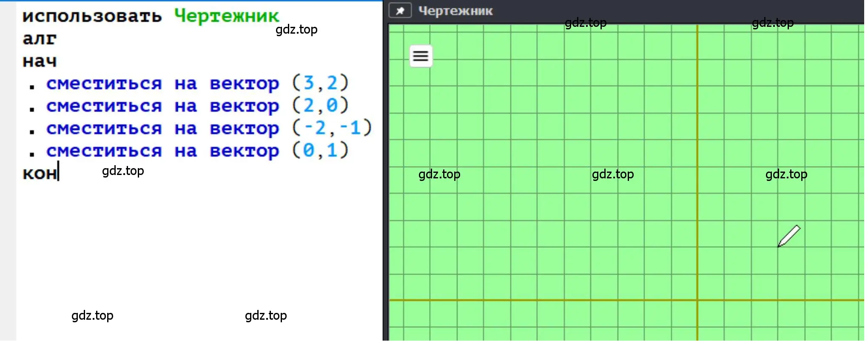
Task: Click the pin icon beside Чертежник title
Action: click(x=400, y=11)
